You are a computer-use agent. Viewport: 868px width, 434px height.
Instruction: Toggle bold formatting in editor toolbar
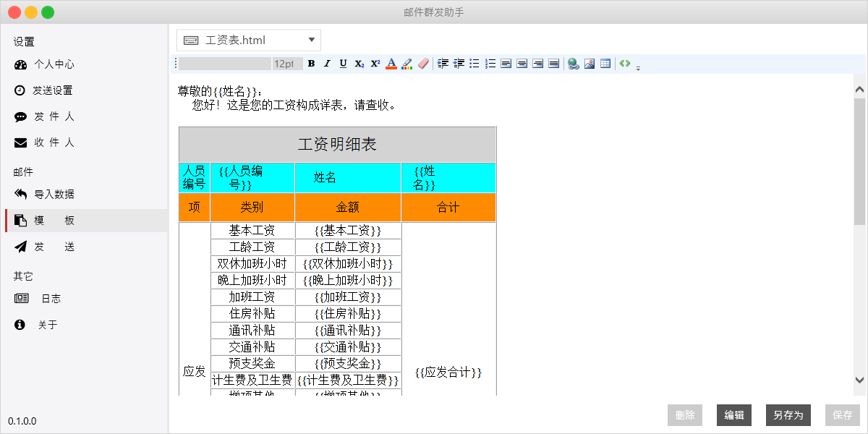pyautogui.click(x=311, y=64)
